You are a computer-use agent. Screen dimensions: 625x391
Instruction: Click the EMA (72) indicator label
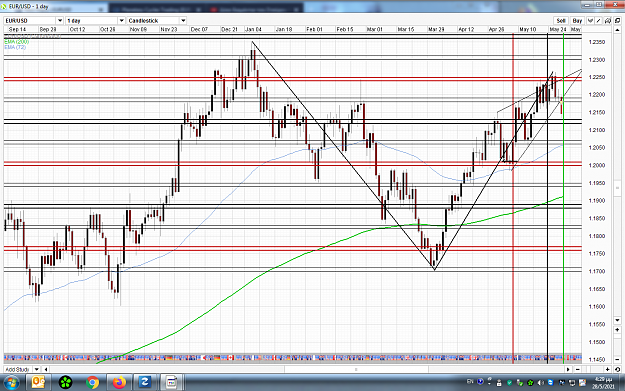tap(15, 47)
